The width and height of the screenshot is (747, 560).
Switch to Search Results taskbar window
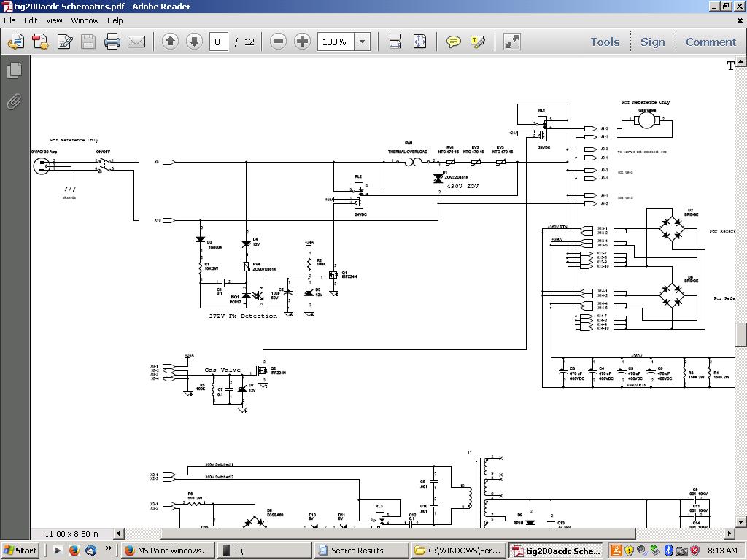pos(362,551)
